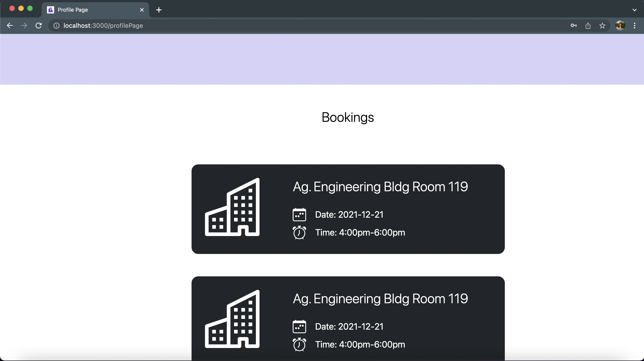Image resolution: width=644 pixels, height=361 pixels.
Task: Click inside the address bar
Action: [x=225, y=26]
